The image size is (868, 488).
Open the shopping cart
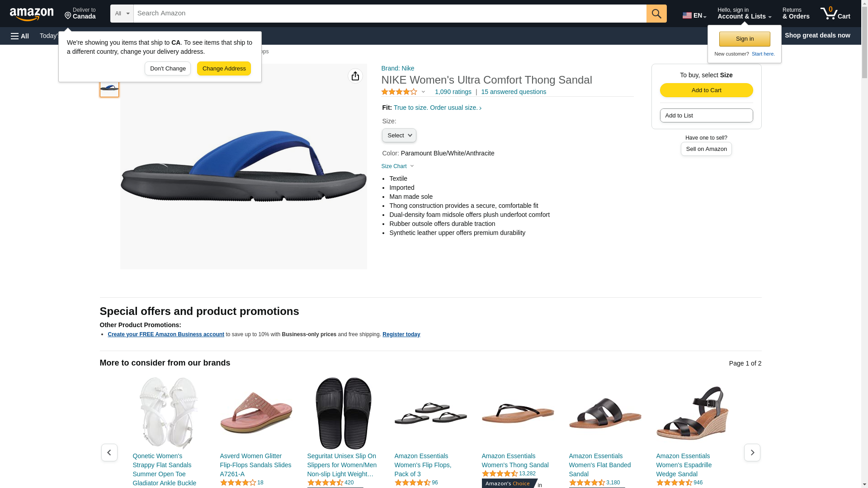pos(835,14)
